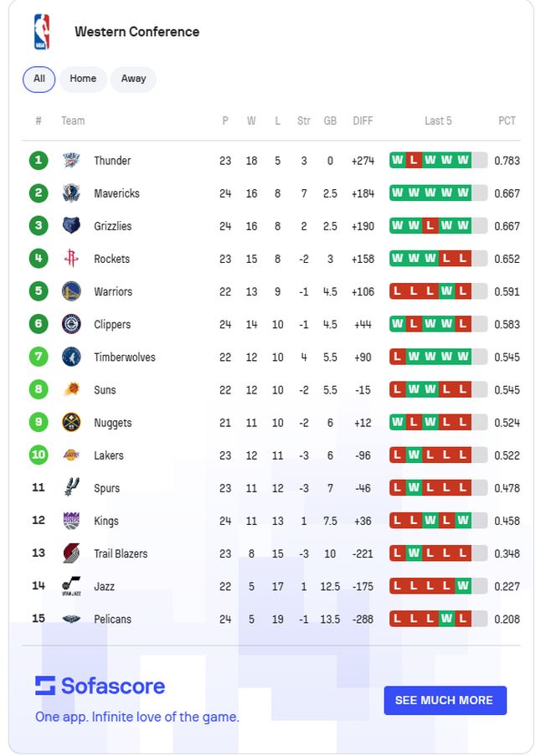Click the NBA league logo

(41, 32)
